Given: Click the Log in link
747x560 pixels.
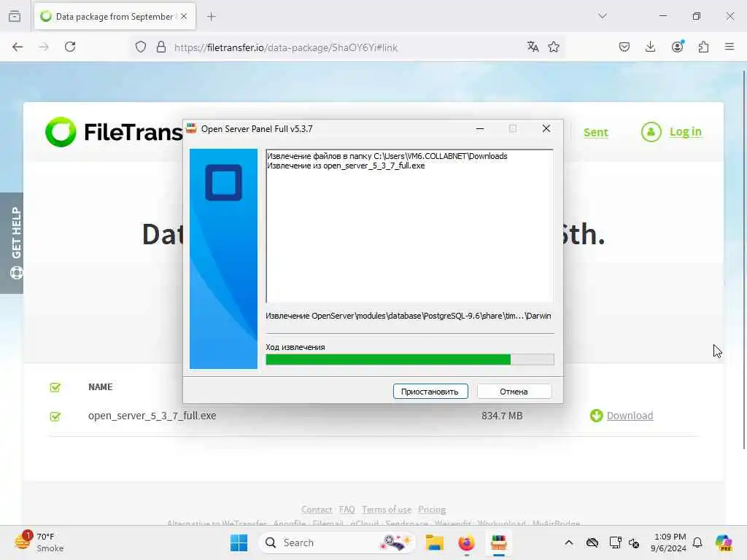Looking at the screenshot, I should 686,131.
